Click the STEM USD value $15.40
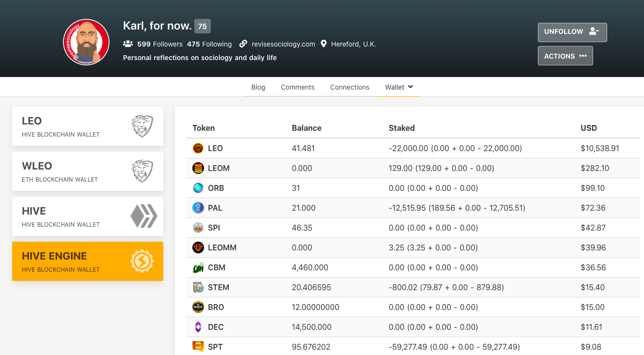Screen dimensions: 644x355 [593, 287]
